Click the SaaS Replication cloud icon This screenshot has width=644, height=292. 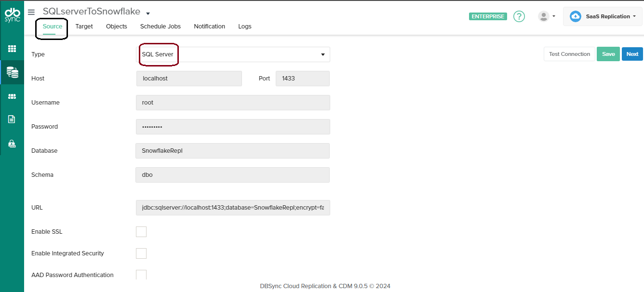[x=575, y=16]
